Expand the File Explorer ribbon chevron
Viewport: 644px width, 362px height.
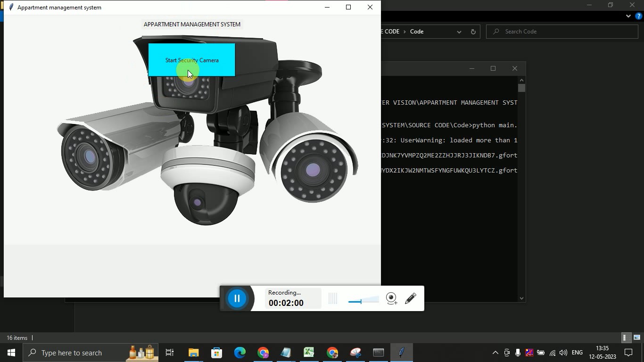(x=628, y=16)
